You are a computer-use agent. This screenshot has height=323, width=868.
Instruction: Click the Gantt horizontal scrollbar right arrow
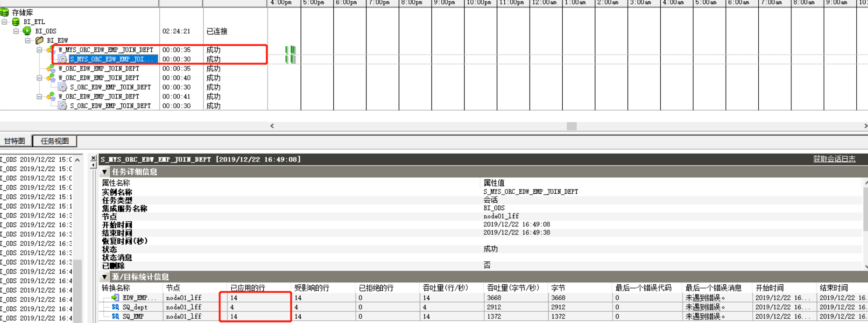tap(865, 126)
